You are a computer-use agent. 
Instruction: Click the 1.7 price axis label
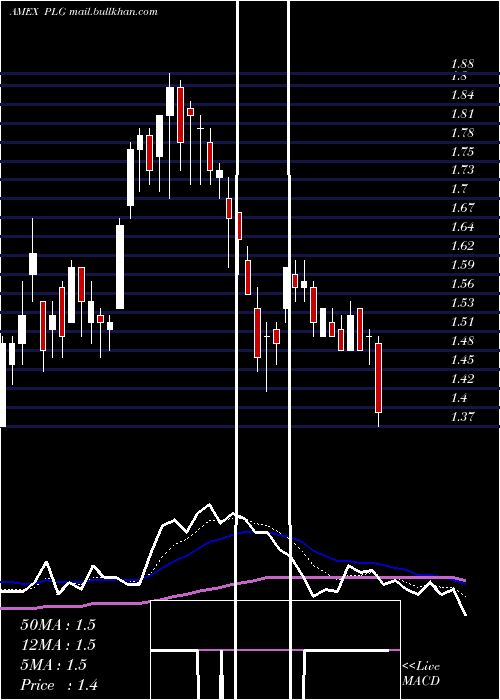[x=459, y=189]
